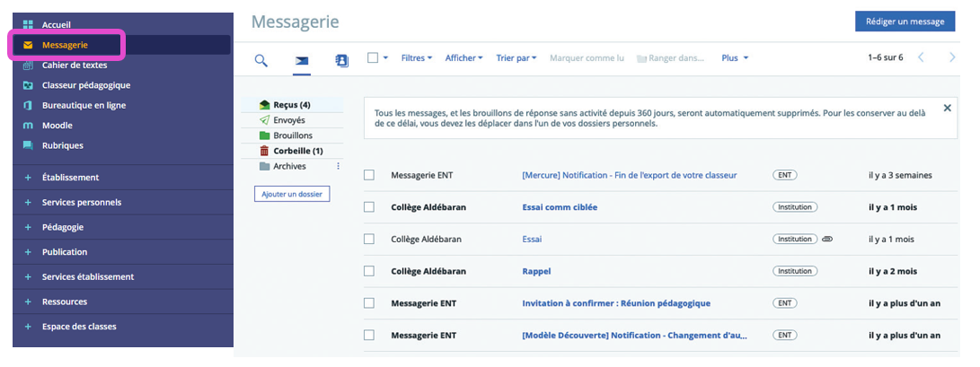The height and width of the screenshot is (367, 980).
Task: Expand the Établissement sidebar section
Action: (x=70, y=178)
